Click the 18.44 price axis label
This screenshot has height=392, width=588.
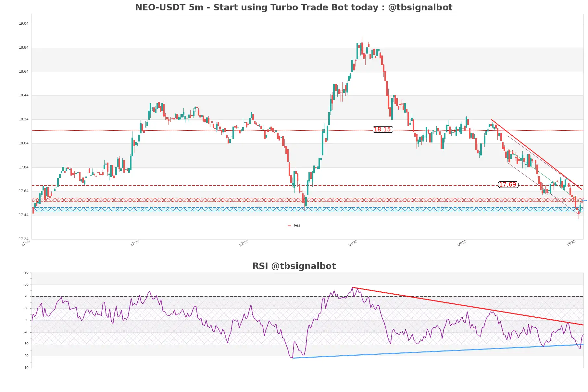pyautogui.click(x=23, y=95)
